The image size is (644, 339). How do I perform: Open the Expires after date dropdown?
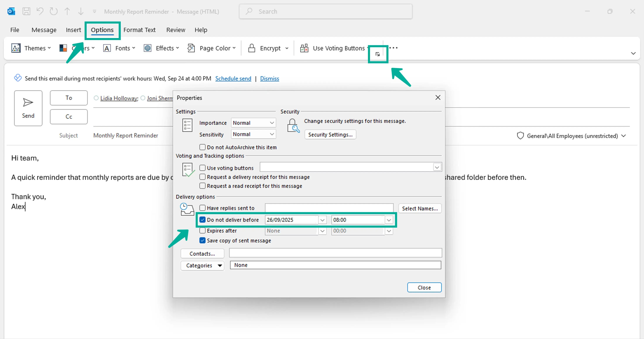click(322, 231)
